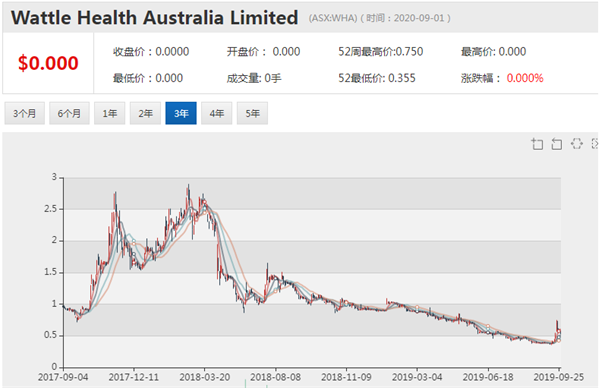Click the 2018-11-09 axis date label
The width and height of the screenshot is (608, 388).
click(346, 377)
